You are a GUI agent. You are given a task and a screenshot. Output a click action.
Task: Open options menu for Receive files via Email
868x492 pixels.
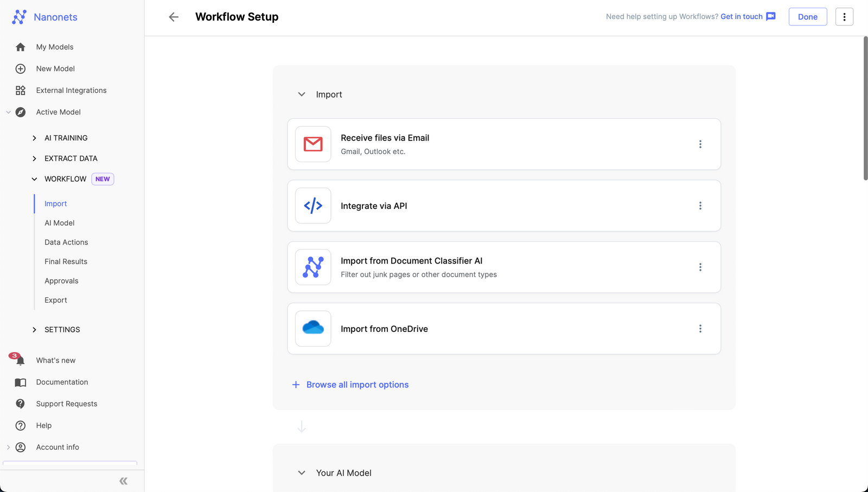click(700, 144)
